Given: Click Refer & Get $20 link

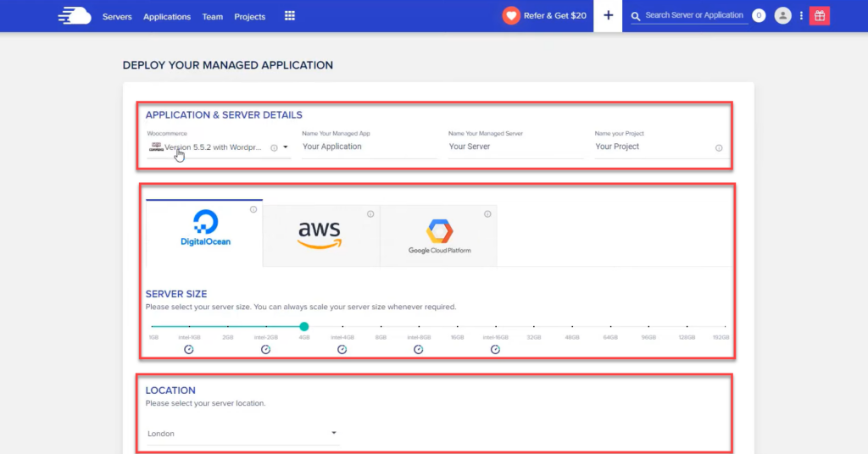Looking at the screenshot, I should point(554,15).
